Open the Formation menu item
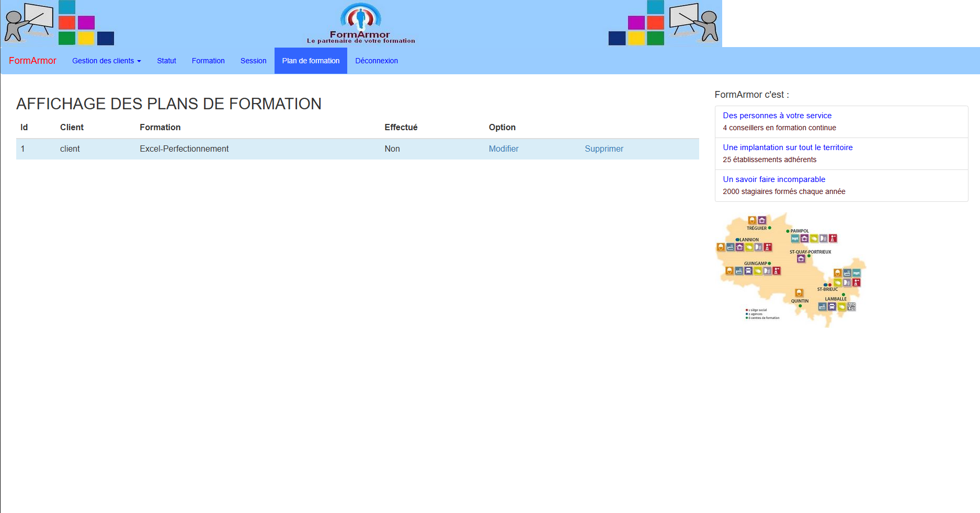980x513 pixels. coord(208,61)
